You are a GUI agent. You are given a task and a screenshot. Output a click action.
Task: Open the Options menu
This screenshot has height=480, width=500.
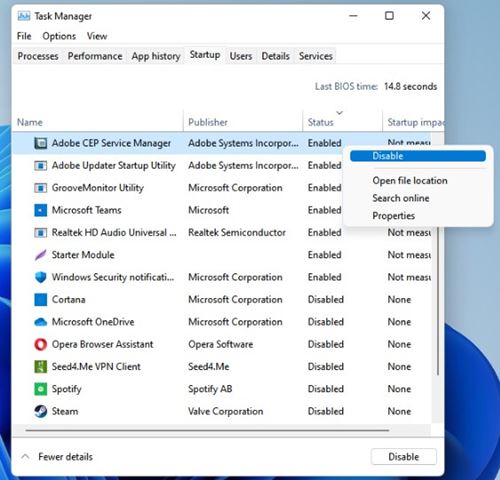click(x=59, y=36)
